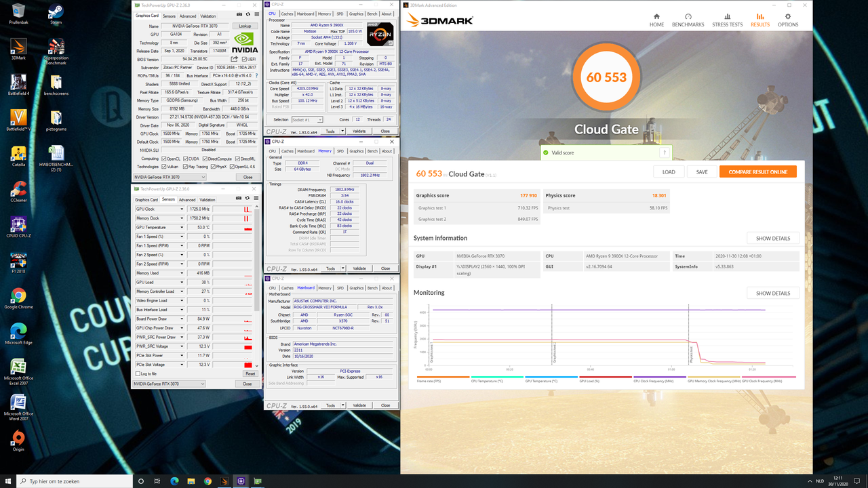
Task: Open the Board Power Draw sensor dropdown arrow
Action: coord(181,319)
